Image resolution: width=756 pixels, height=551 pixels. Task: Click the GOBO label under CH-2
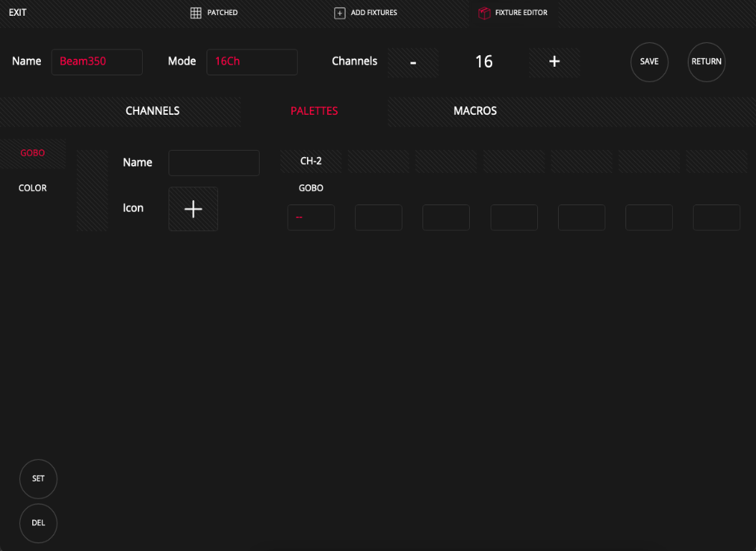tap(311, 188)
